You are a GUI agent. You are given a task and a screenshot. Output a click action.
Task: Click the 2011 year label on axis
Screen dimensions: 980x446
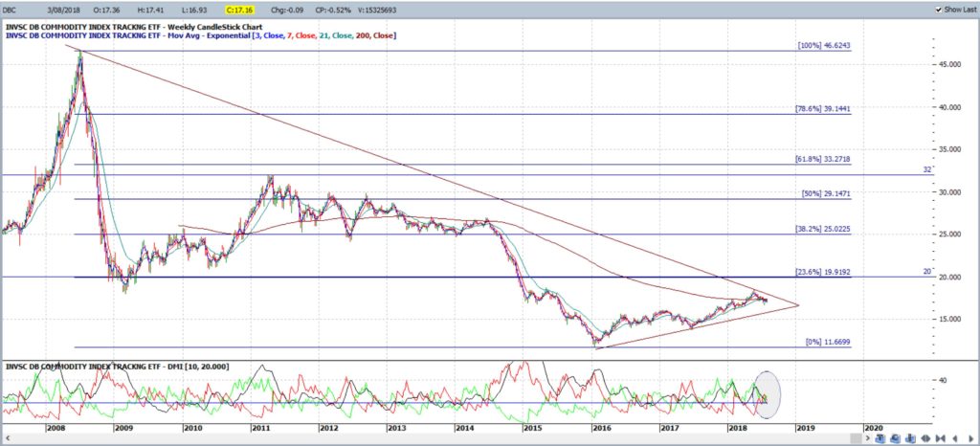click(260, 429)
